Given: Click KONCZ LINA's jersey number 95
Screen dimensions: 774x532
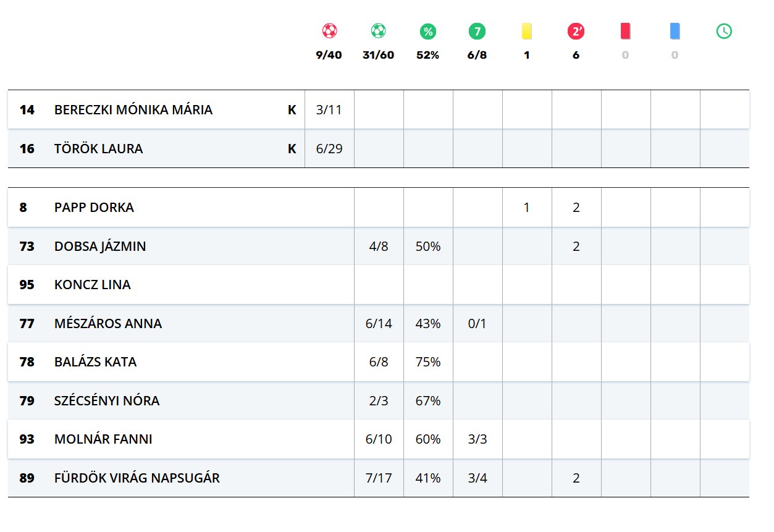Looking at the screenshot, I should coord(27,285).
